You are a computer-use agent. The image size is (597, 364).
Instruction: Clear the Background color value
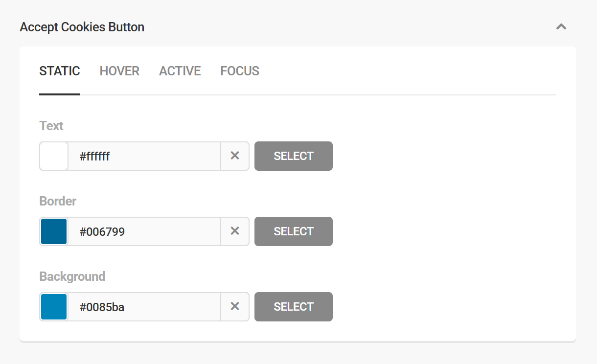(235, 306)
